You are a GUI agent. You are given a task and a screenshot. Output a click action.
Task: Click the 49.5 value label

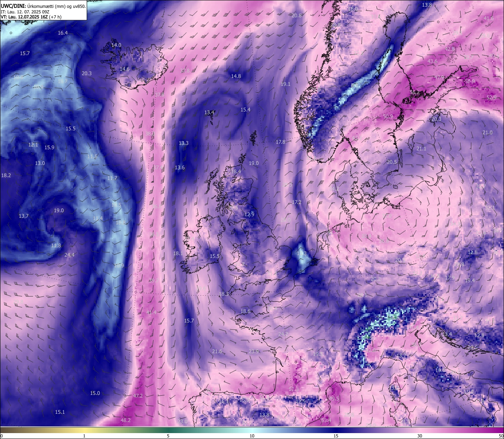[334, 399]
